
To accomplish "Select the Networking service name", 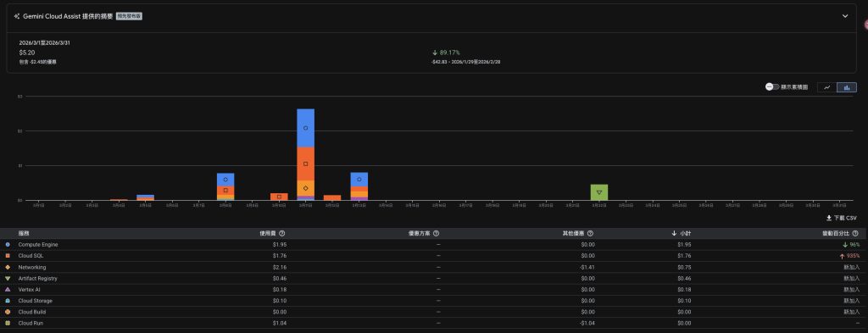I will [32, 267].
